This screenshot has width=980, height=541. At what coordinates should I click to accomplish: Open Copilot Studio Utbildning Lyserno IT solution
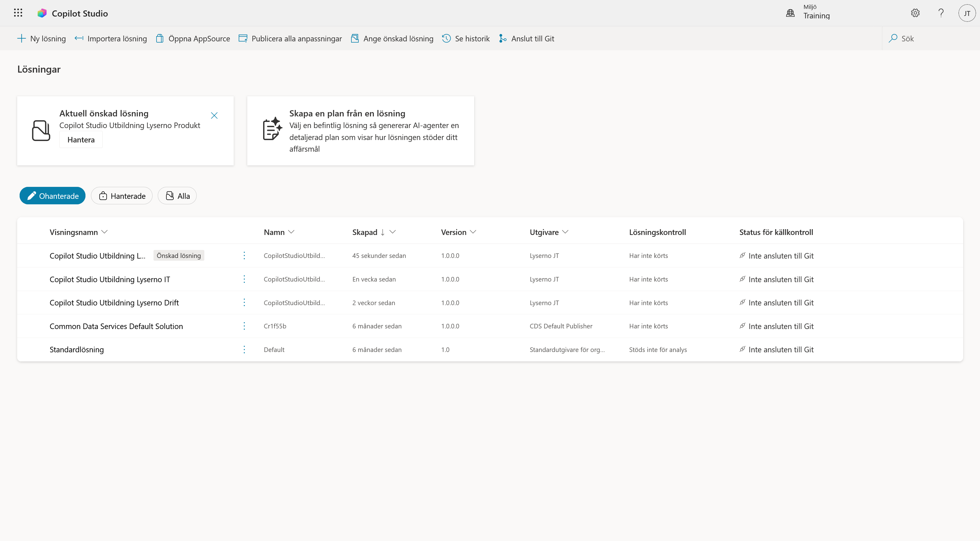coord(110,279)
